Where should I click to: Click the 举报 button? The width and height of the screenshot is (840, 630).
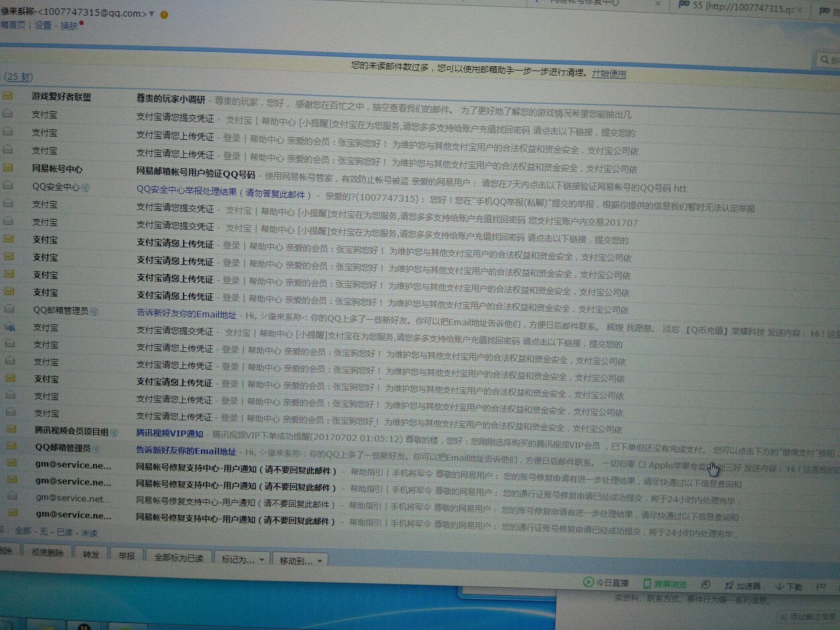tap(126, 556)
